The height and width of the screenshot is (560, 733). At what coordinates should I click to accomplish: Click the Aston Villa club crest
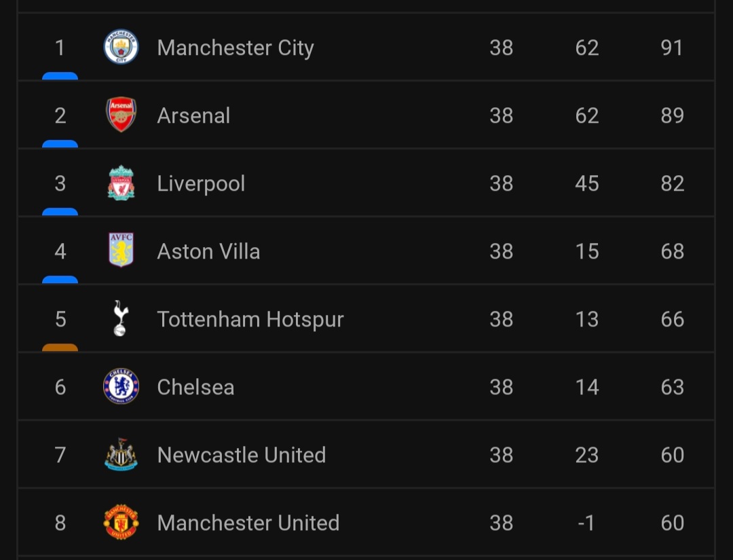point(121,250)
